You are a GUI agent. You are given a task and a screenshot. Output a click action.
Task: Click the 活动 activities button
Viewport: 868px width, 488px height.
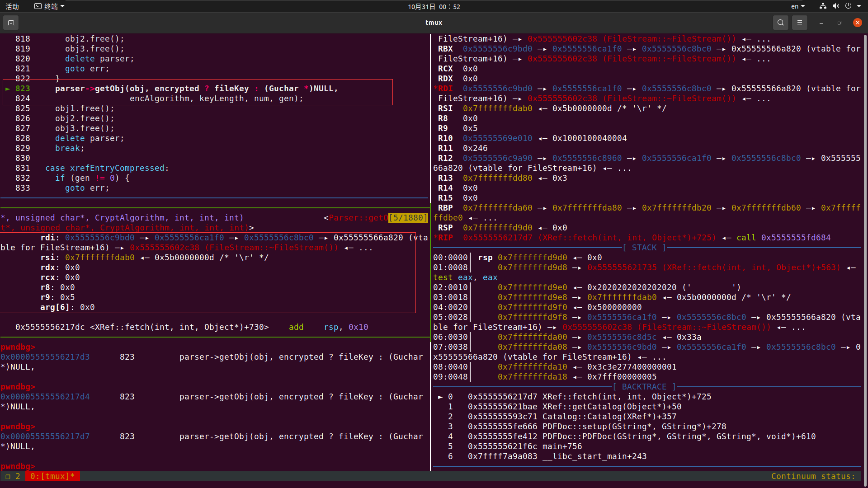coord(12,6)
